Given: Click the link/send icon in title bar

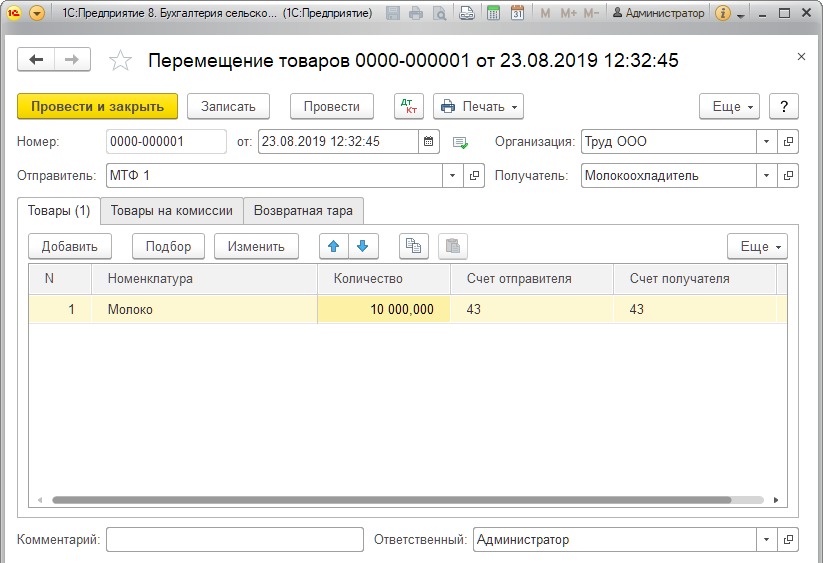Looking at the screenshot, I should click(467, 13).
